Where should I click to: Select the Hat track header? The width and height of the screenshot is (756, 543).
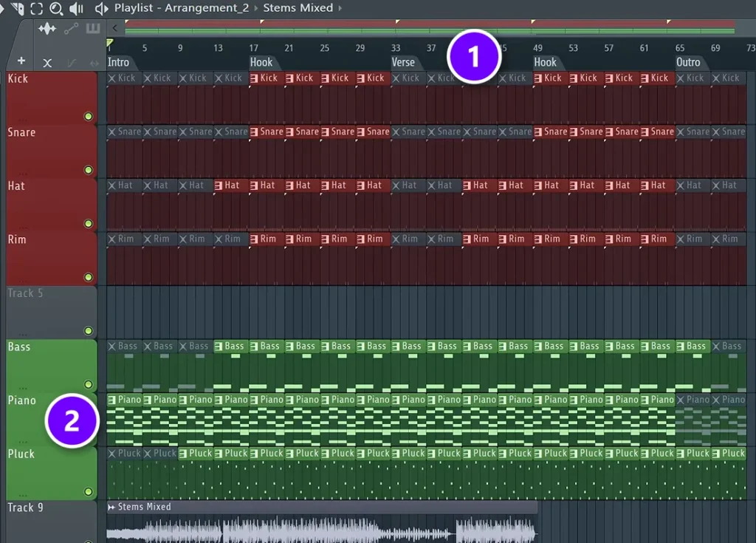point(52,205)
